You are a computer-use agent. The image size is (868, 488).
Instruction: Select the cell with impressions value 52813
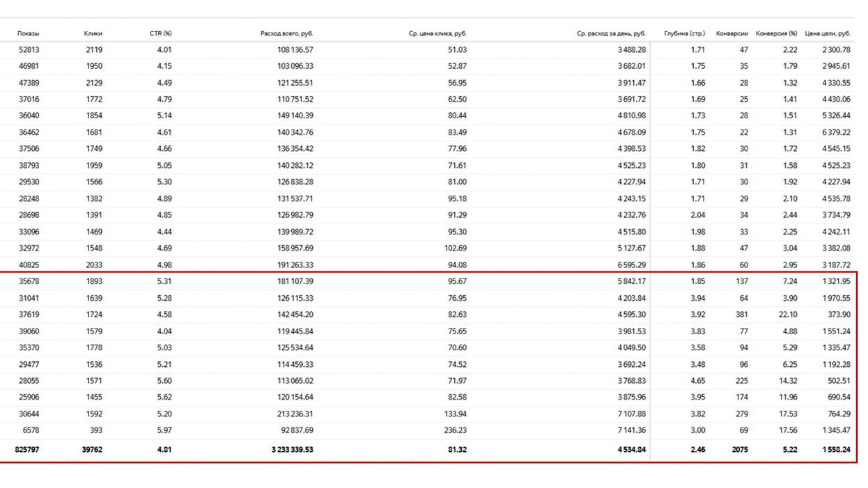pyautogui.click(x=29, y=50)
